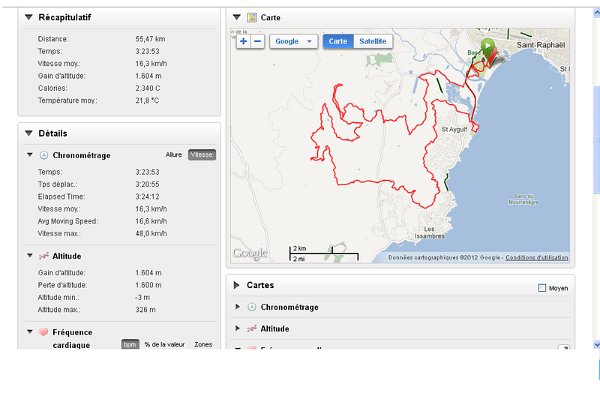This screenshot has height=420, width=600.
Task: Switch map to Satellite view
Action: 373,41
